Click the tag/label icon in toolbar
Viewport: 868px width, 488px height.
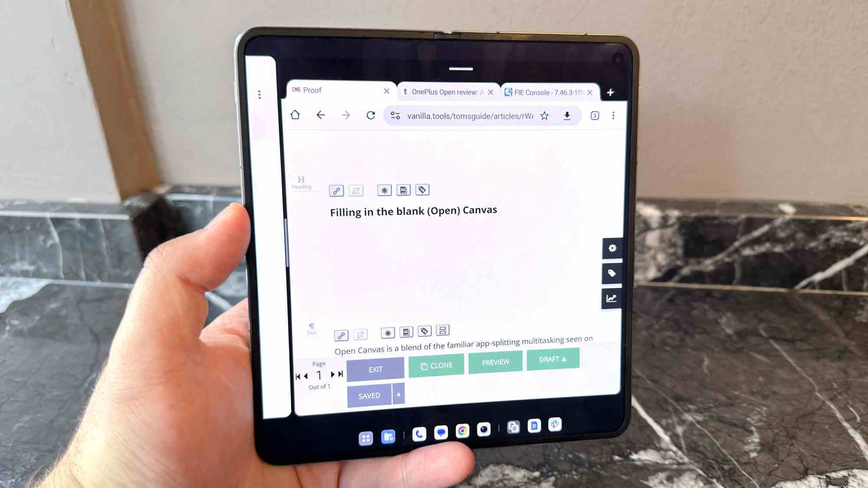(423, 190)
